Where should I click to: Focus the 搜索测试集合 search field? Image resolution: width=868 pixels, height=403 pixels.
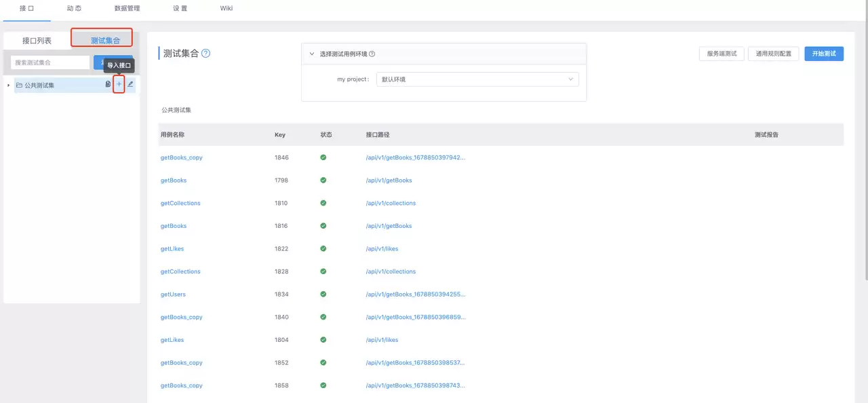pyautogui.click(x=50, y=62)
